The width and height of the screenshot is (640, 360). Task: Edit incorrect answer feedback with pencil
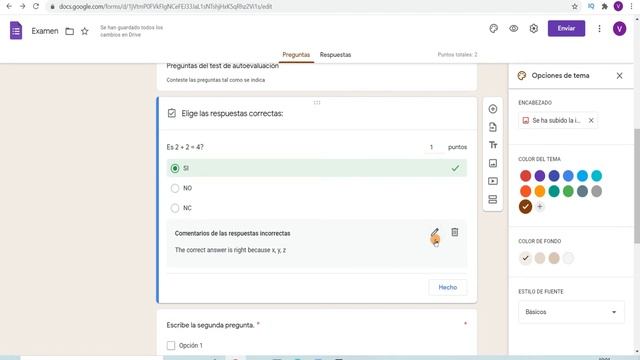[435, 233]
